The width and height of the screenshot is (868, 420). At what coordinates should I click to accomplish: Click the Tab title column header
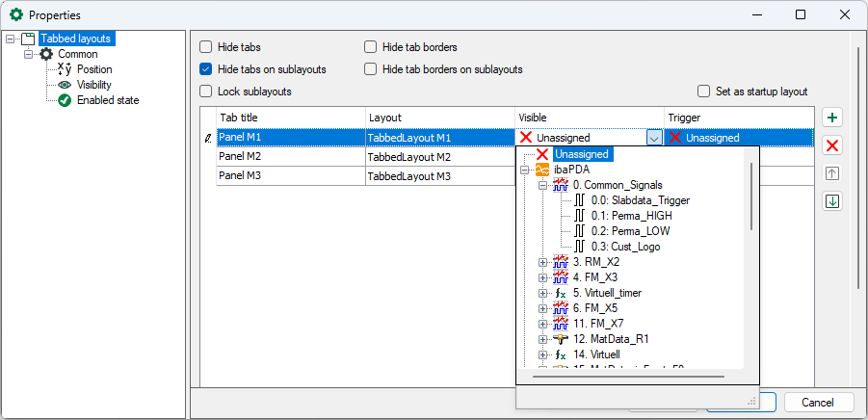click(289, 118)
